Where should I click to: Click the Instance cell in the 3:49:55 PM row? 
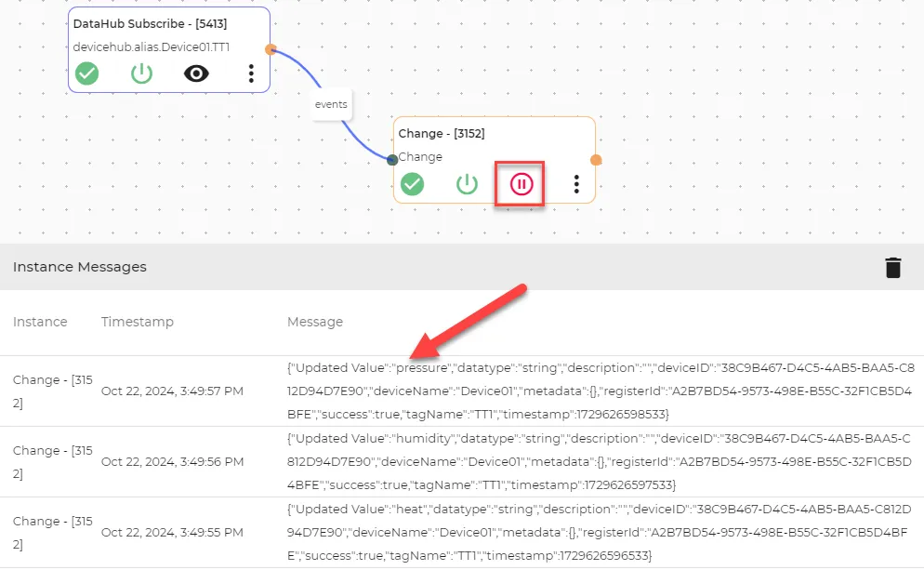point(52,533)
